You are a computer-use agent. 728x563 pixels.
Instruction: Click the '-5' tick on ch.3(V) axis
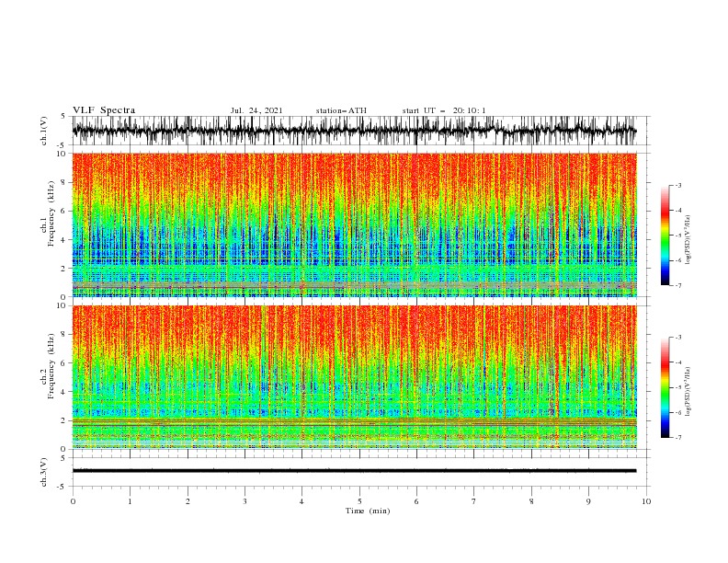(x=63, y=487)
